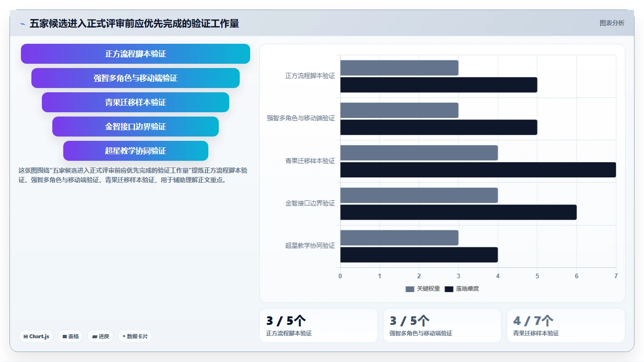This screenshot has width=644, height=362.
Task: Click the 落地难度 bar for 超星教学协同验证
Action: click(419, 254)
